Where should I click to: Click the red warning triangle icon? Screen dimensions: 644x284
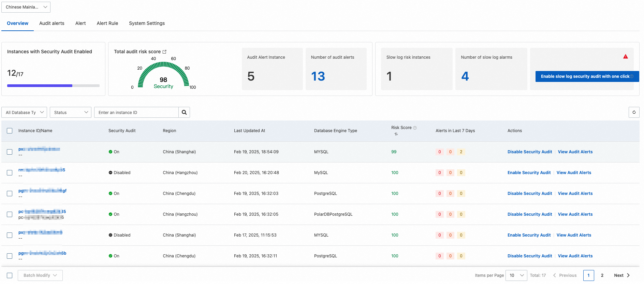click(625, 57)
